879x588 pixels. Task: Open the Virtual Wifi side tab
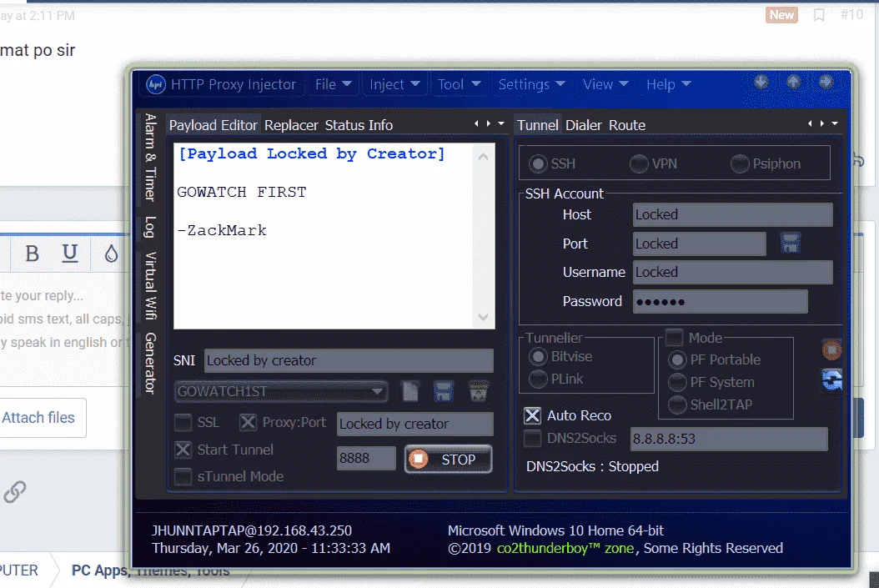coord(149,286)
